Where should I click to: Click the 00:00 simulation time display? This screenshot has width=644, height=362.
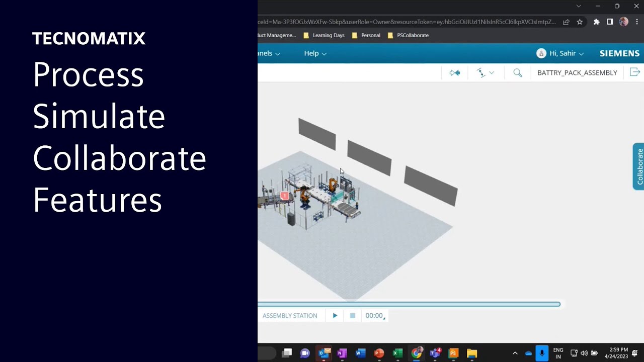pyautogui.click(x=374, y=315)
